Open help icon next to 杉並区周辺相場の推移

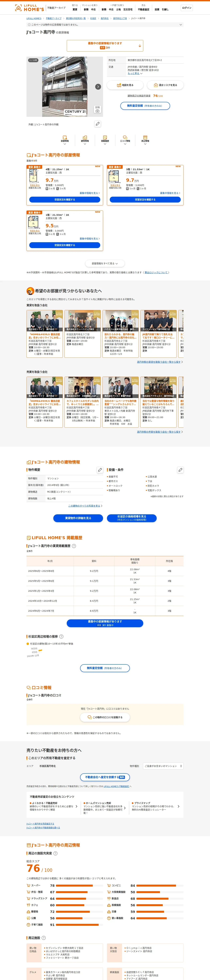pyautogui.click(x=61, y=637)
